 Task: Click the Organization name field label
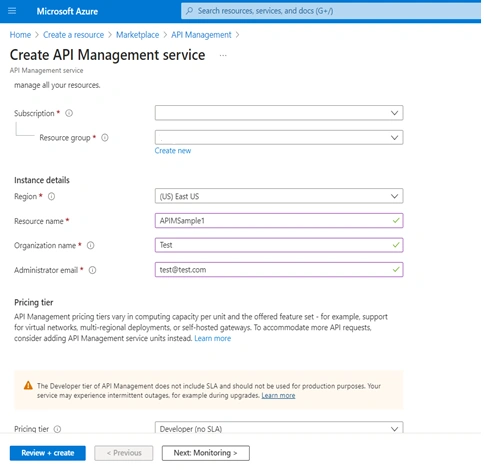pos(45,245)
